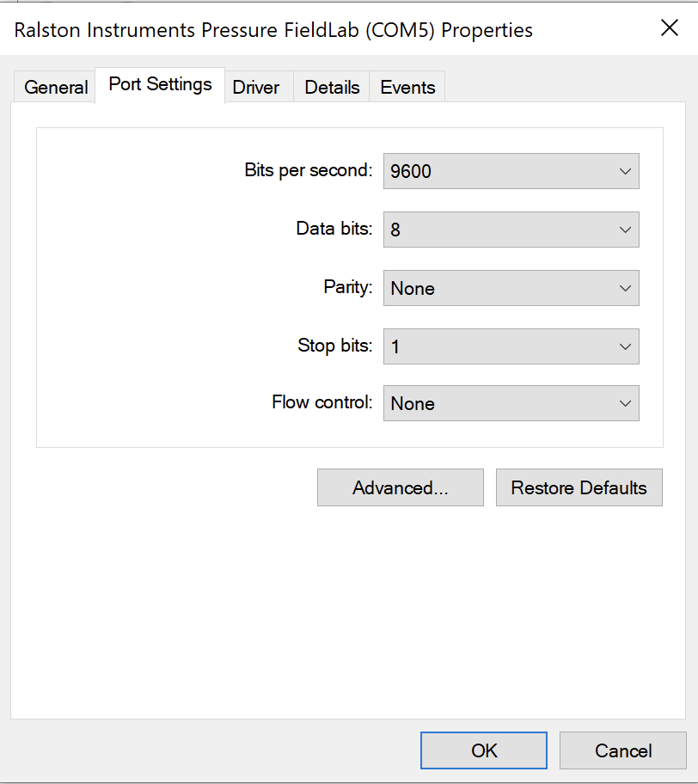Click the 'Parity:' label
This screenshot has height=784, width=698.
tap(348, 287)
